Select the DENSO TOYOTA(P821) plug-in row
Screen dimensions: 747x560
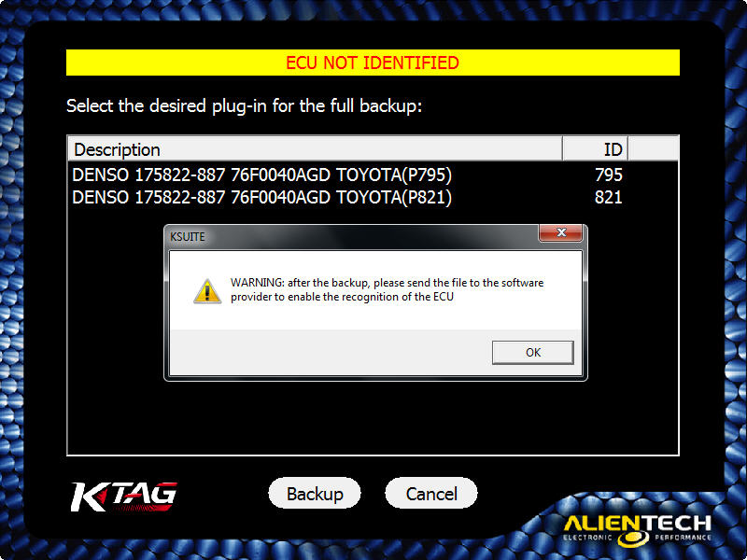pos(373,197)
